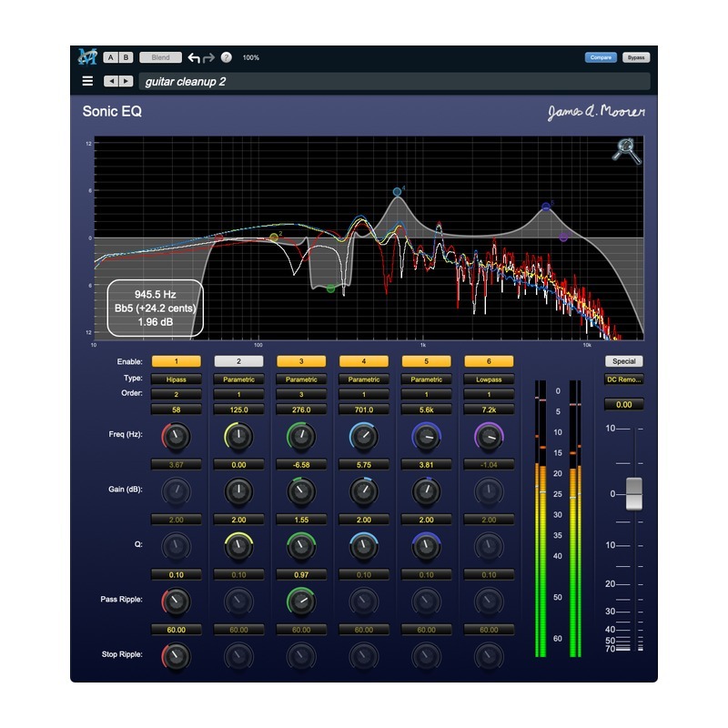This screenshot has width=728, height=728.
Task: Click the right level meter
Action: click(x=575, y=519)
